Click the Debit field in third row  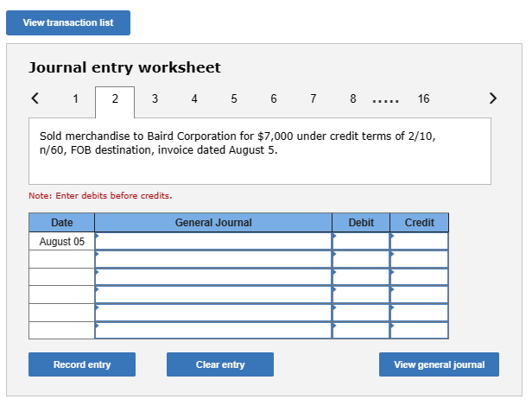361,277
